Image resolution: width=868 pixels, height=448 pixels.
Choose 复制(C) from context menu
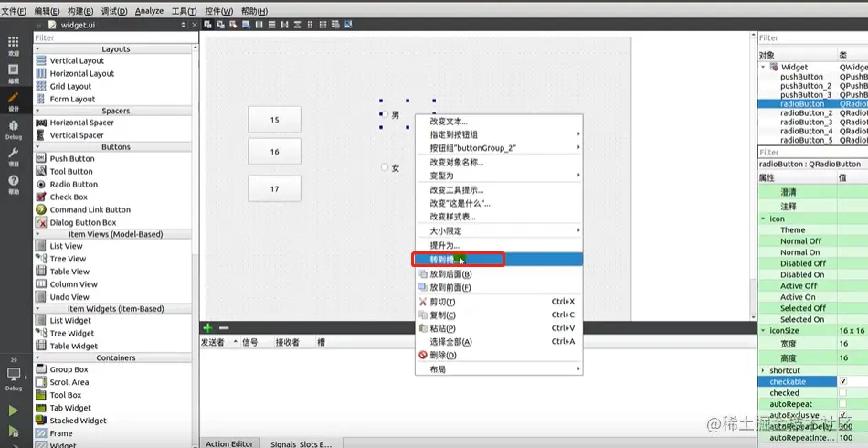(499, 315)
